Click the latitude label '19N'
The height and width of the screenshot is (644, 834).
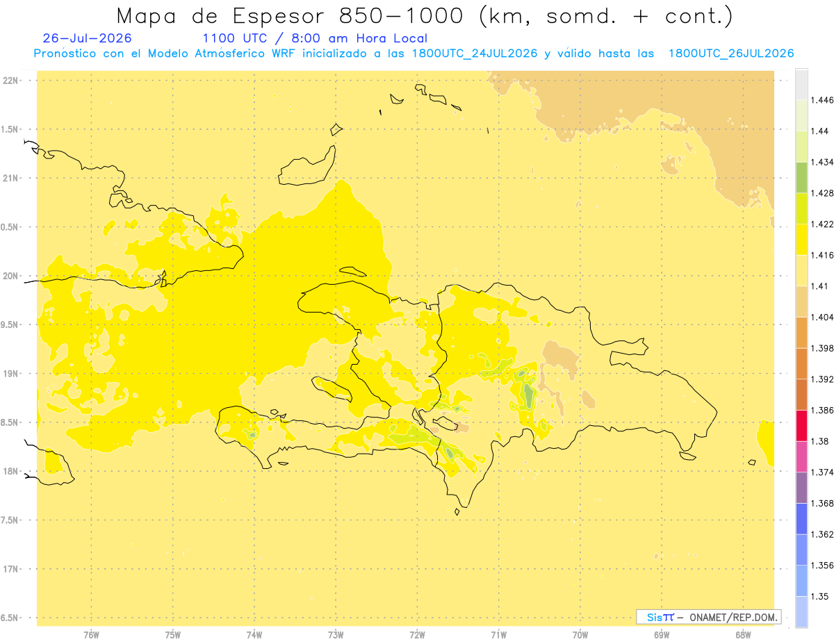coord(12,374)
